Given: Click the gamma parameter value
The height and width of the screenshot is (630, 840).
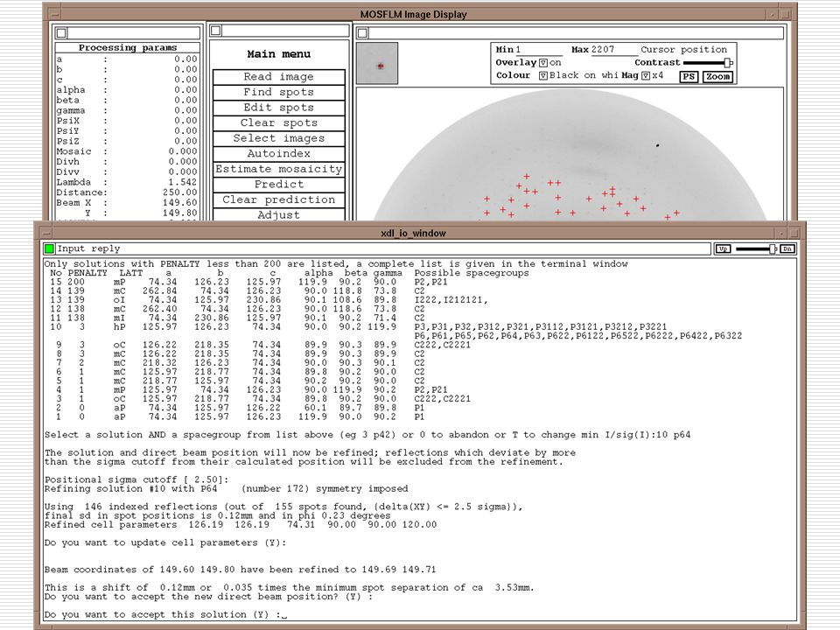Looking at the screenshot, I should coord(185,110).
